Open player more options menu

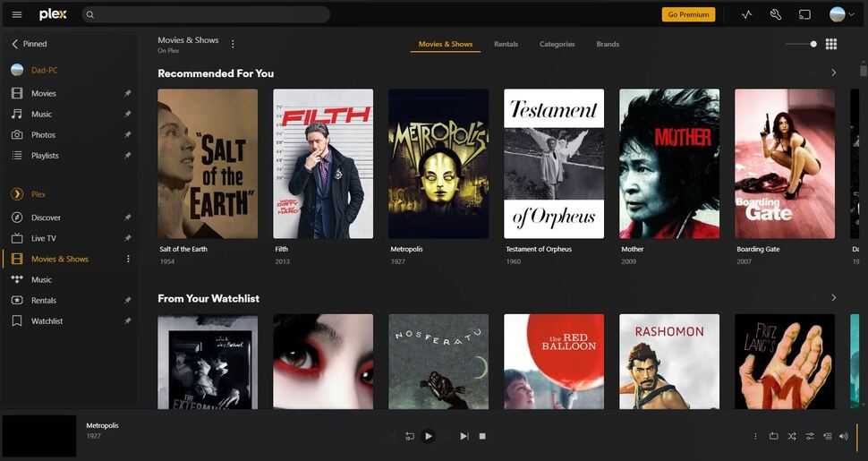755,436
